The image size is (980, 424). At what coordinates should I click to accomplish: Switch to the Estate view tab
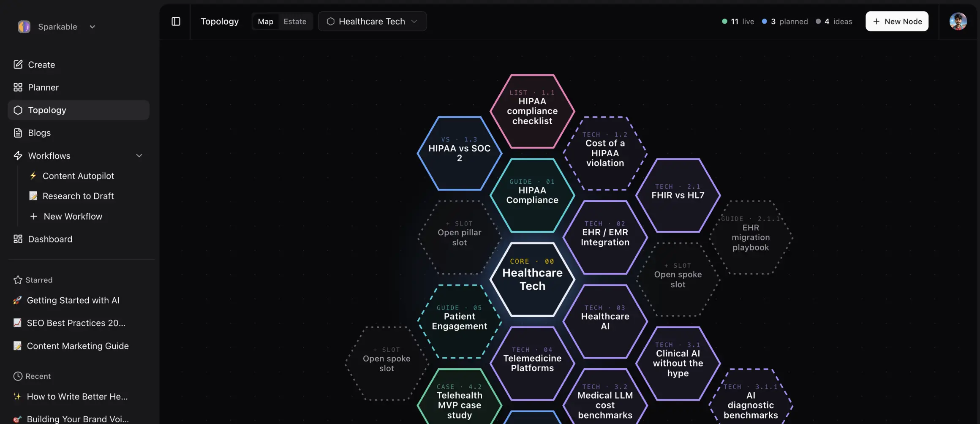[295, 22]
